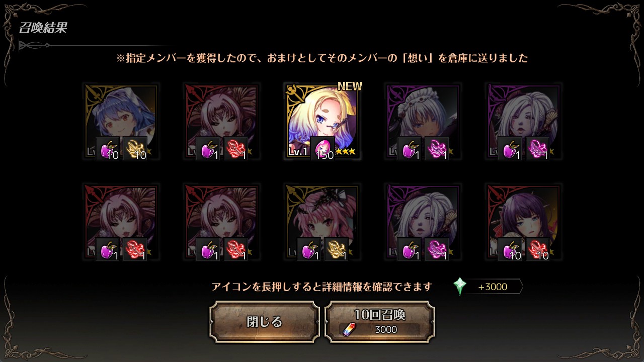Select the white-haired character at top right
This screenshot has width=644, height=362.
click(x=523, y=122)
